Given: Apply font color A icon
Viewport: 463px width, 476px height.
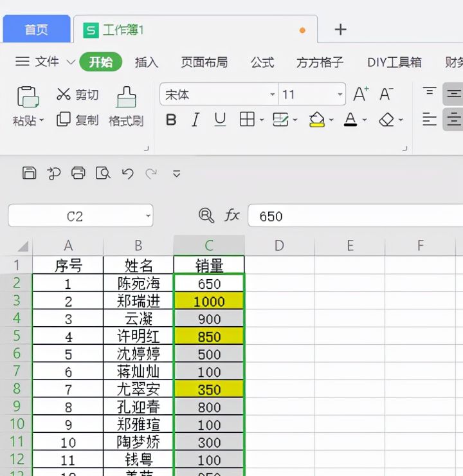Looking at the screenshot, I should point(350,119).
